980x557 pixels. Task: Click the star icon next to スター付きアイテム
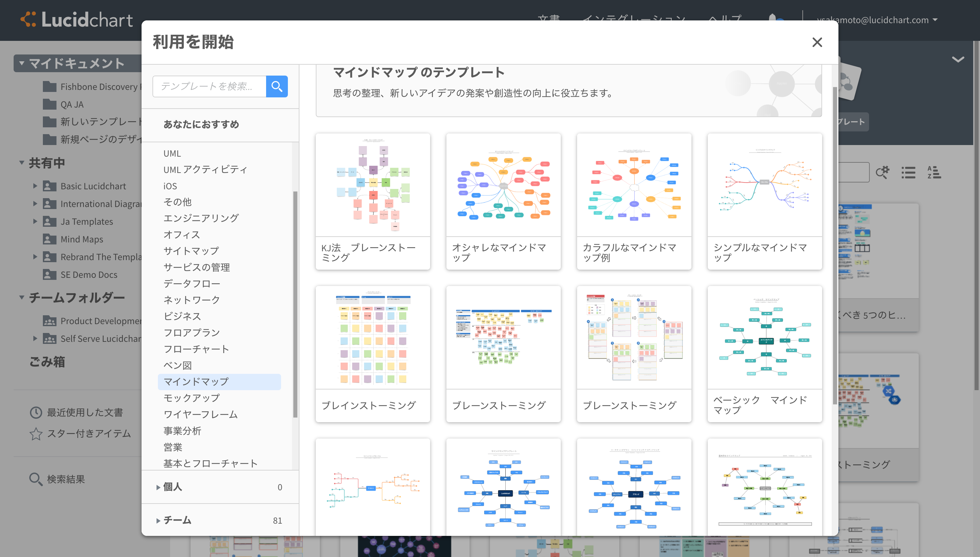point(35,434)
